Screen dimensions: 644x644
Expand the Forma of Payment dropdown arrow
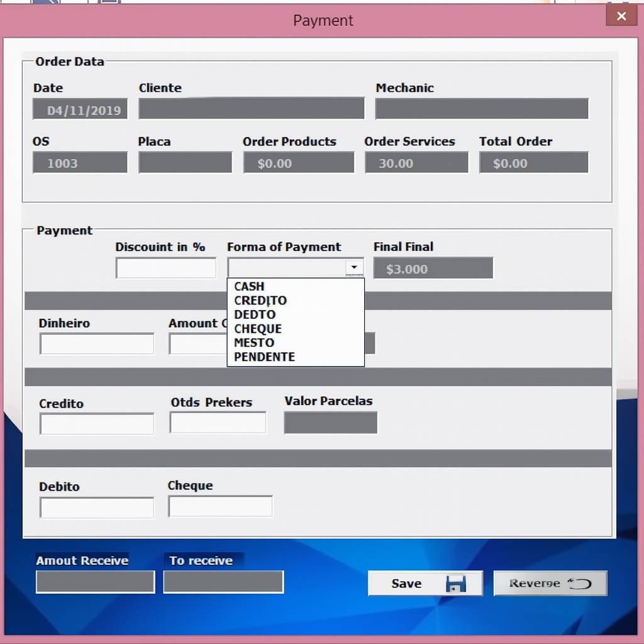coord(355,268)
